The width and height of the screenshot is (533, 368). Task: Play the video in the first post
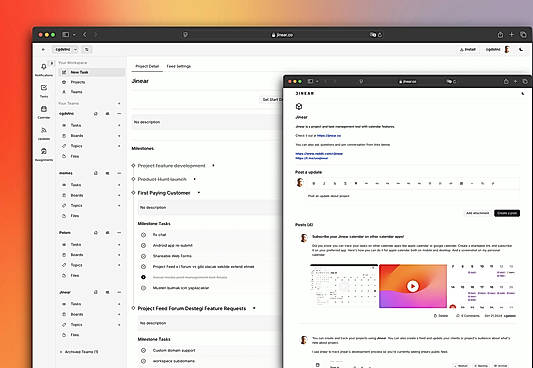[413, 286]
